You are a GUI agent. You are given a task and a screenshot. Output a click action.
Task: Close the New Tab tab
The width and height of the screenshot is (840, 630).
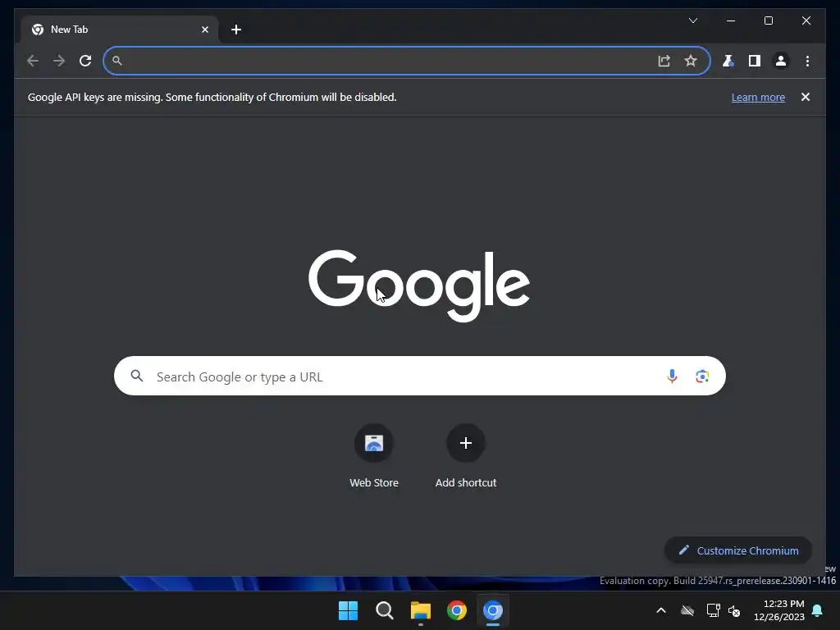click(x=204, y=30)
